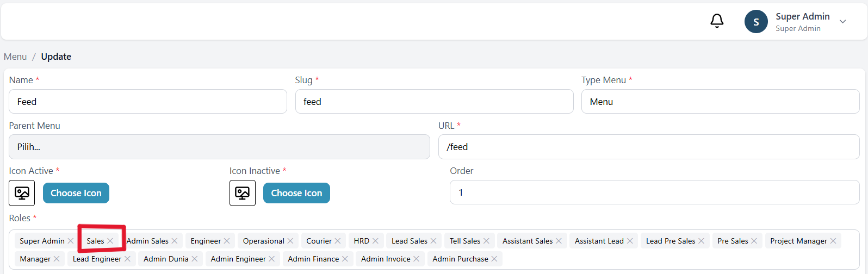
Task: Remove the Admin Finance role tag
Action: pos(345,259)
